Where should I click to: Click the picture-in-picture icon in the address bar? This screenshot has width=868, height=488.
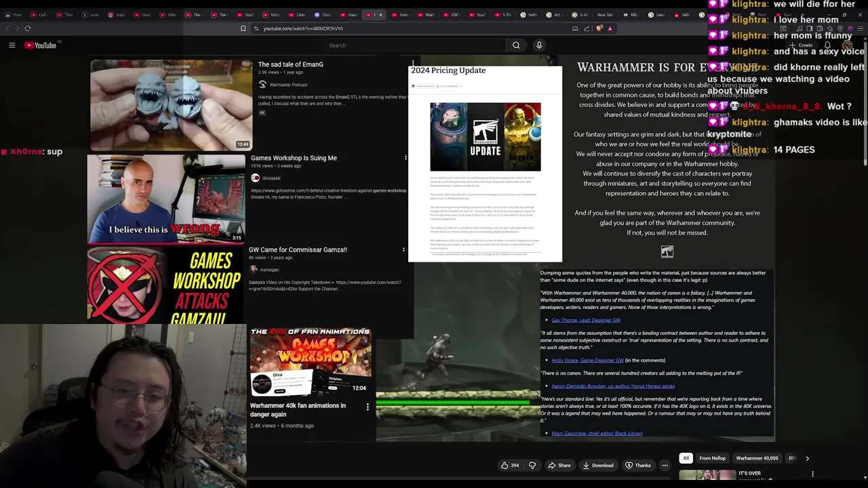pyautogui.click(x=575, y=28)
